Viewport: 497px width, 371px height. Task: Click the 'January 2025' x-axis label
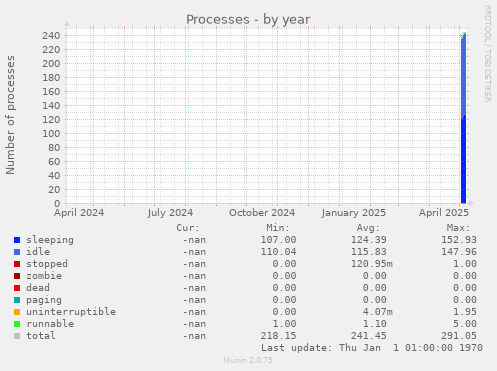pos(354,213)
